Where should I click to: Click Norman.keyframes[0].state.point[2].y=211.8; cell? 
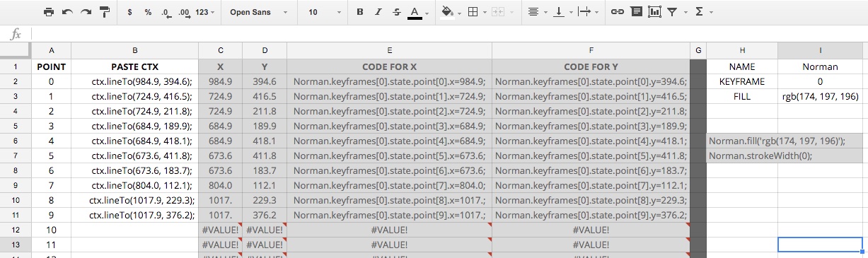click(591, 111)
